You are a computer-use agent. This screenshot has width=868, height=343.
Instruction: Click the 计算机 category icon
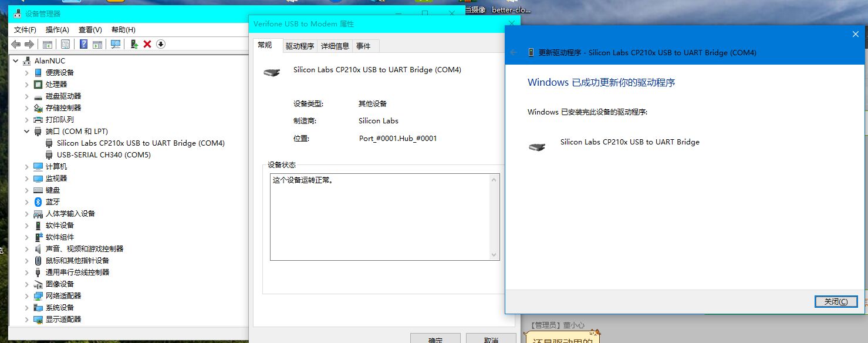pyautogui.click(x=38, y=166)
